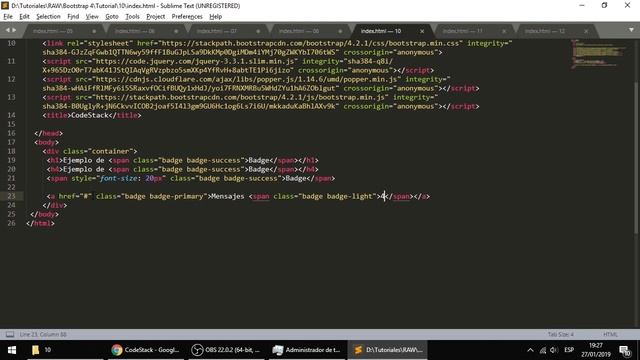Switch to the OBS 22.0.2 taskbar window
The width and height of the screenshot is (640, 360).
pos(226,350)
